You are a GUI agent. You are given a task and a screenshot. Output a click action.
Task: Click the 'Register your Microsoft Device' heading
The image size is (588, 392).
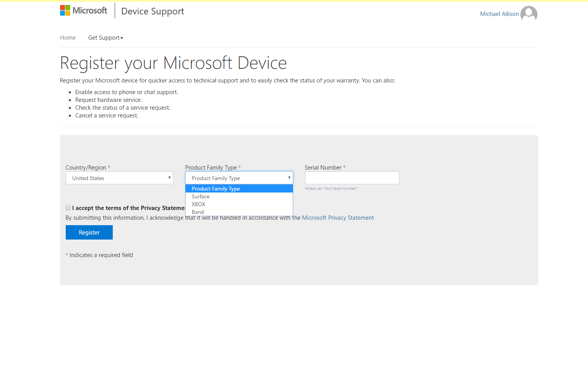coord(173,63)
